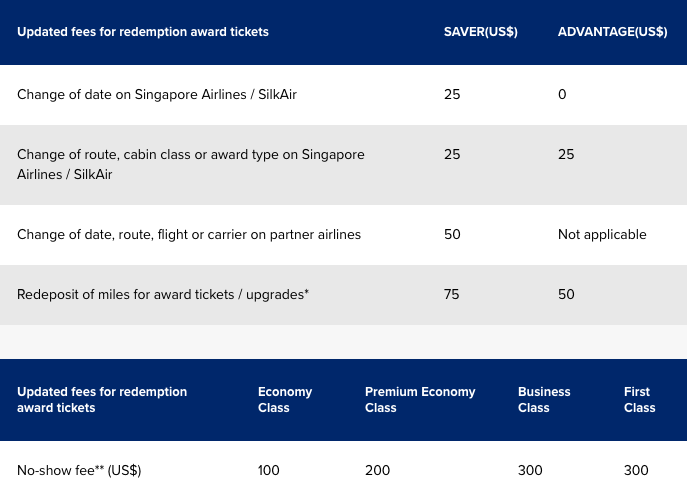Image resolution: width=687 pixels, height=499 pixels.
Task: Click the Advantage fee 25 for route change
Action: pyautogui.click(x=566, y=155)
